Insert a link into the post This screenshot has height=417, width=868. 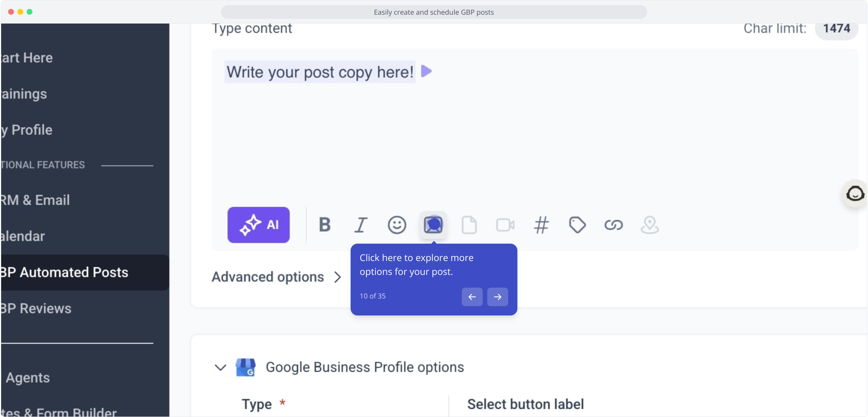[614, 225]
